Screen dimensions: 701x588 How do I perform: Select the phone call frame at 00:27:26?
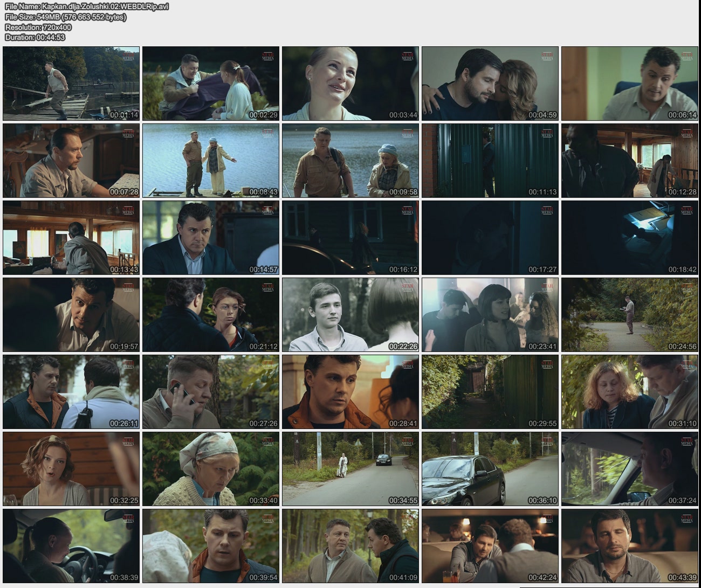tap(211, 392)
